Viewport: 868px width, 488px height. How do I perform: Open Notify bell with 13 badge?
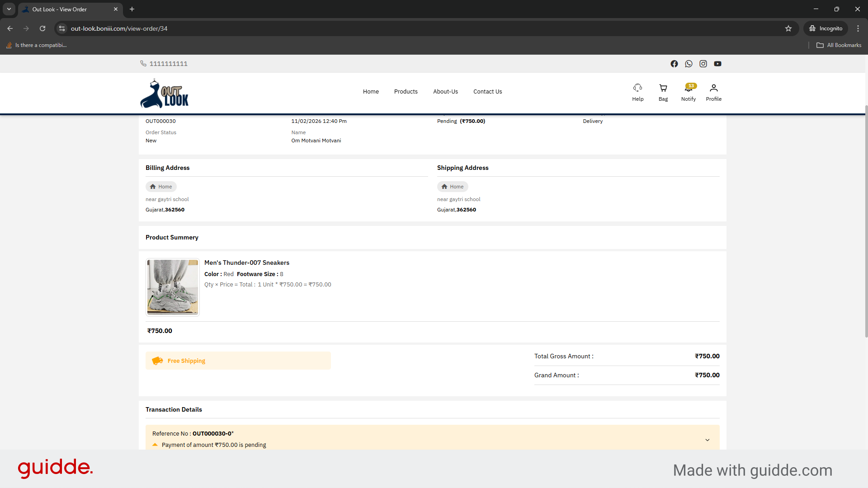pyautogui.click(x=688, y=89)
